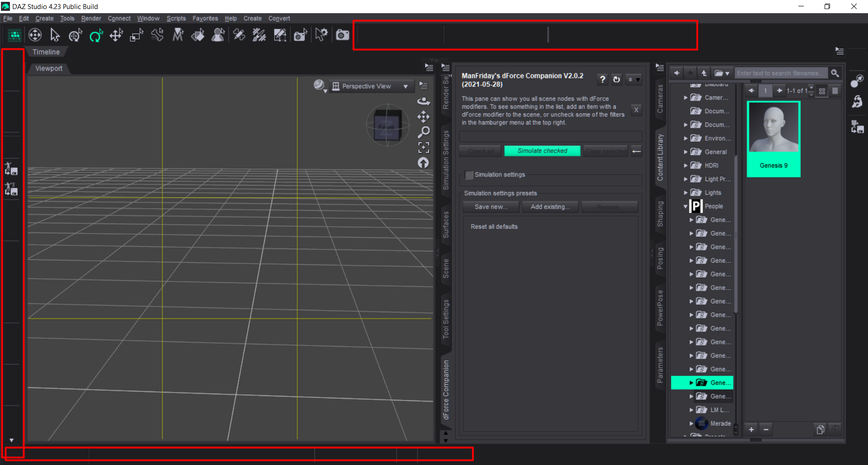The image size is (868, 465).
Task: Expand the General folder in tree
Action: click(686, 152)
